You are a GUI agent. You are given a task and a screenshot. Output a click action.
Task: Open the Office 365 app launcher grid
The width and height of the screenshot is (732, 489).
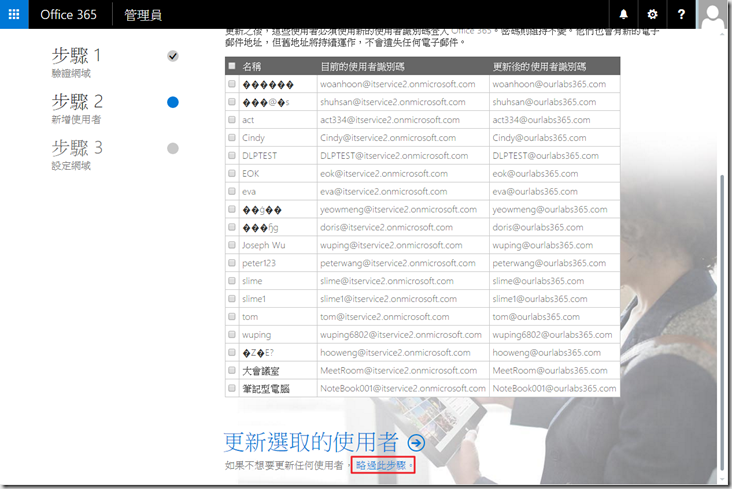click(15, 15)
